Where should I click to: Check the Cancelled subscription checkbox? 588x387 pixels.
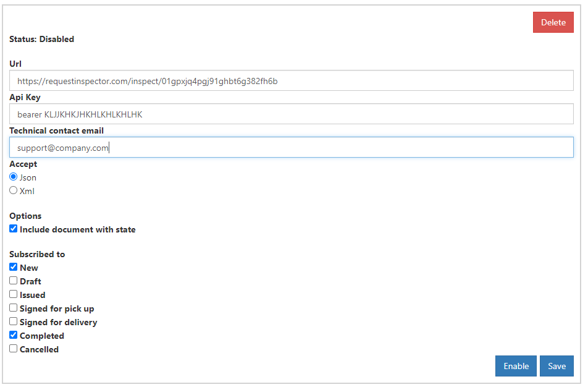(x=14, y=348)
